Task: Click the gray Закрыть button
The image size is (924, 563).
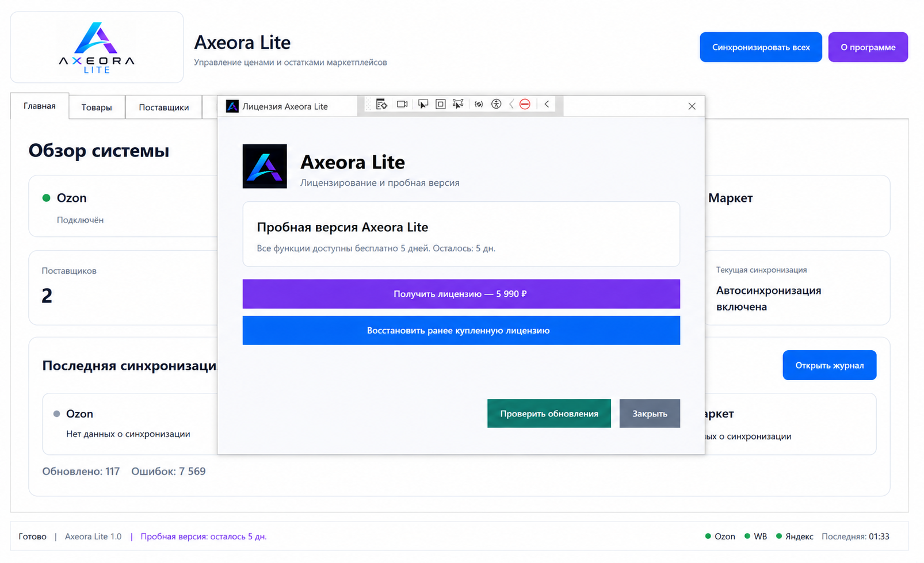Action: click(x=650, y=413)
